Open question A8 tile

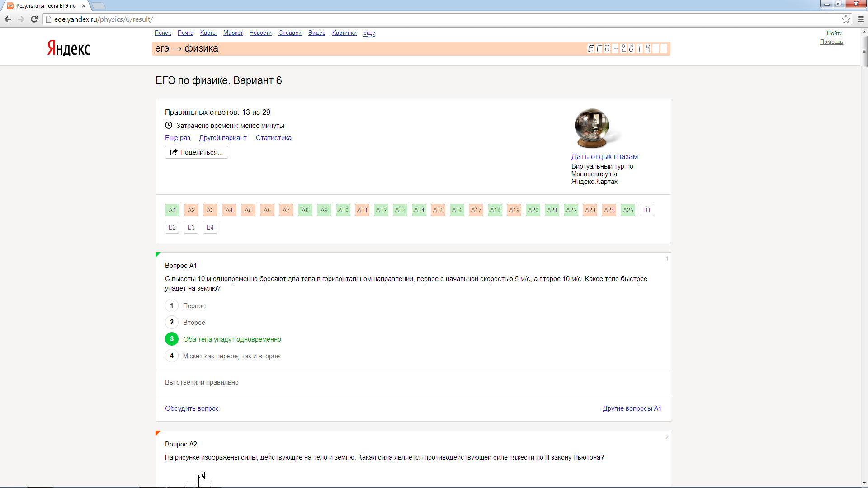(x=305, y=210)
